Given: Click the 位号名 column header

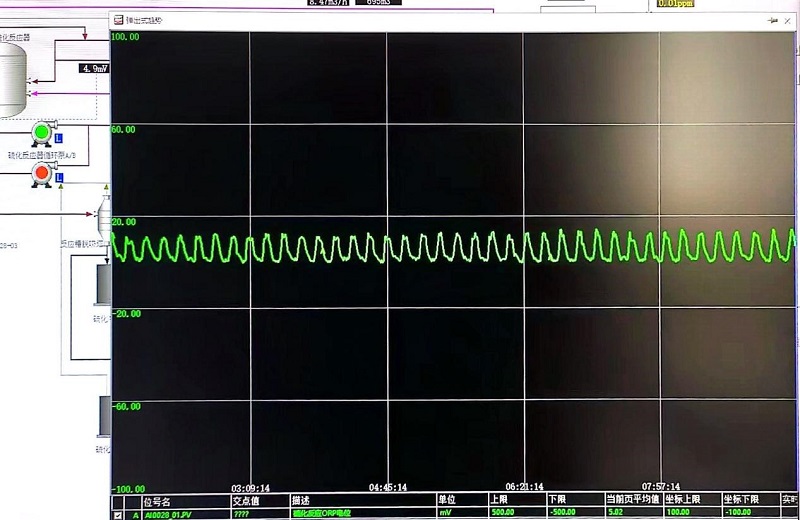Looking at the screenshot, I should point(158,499).
